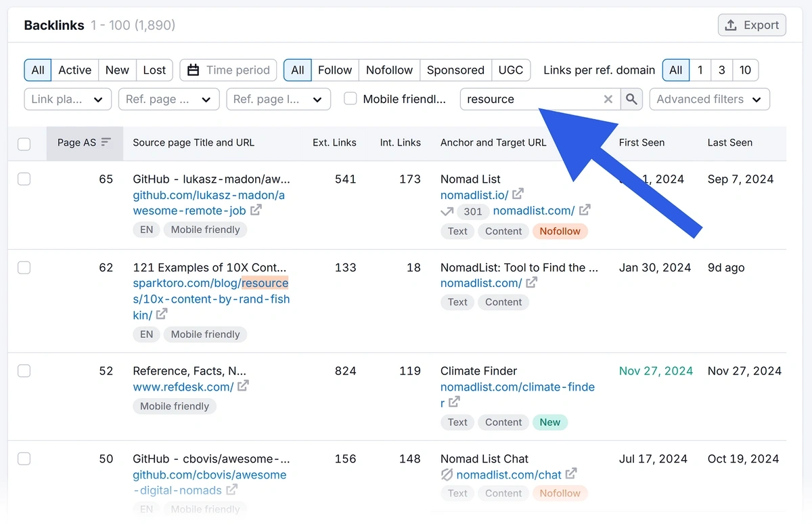Check the row for www.refdesk.com
The image size is (812, 524).
[x=24, y=371]
